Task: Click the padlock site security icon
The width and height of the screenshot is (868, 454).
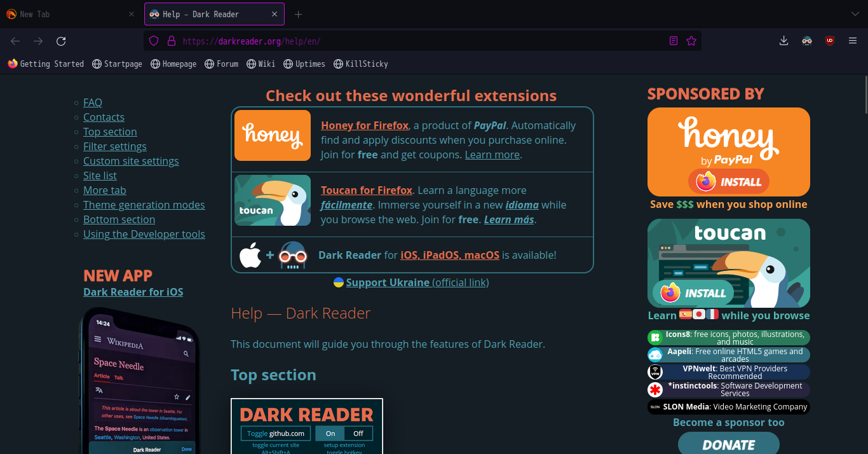Action: pos(171,41)
